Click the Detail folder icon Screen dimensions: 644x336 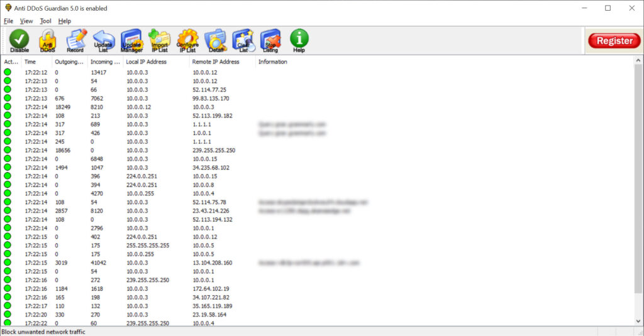pos(216,41)
